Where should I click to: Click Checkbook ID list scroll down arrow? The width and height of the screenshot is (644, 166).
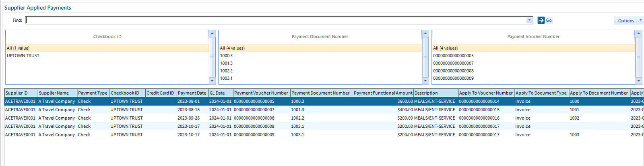point(212,81)
